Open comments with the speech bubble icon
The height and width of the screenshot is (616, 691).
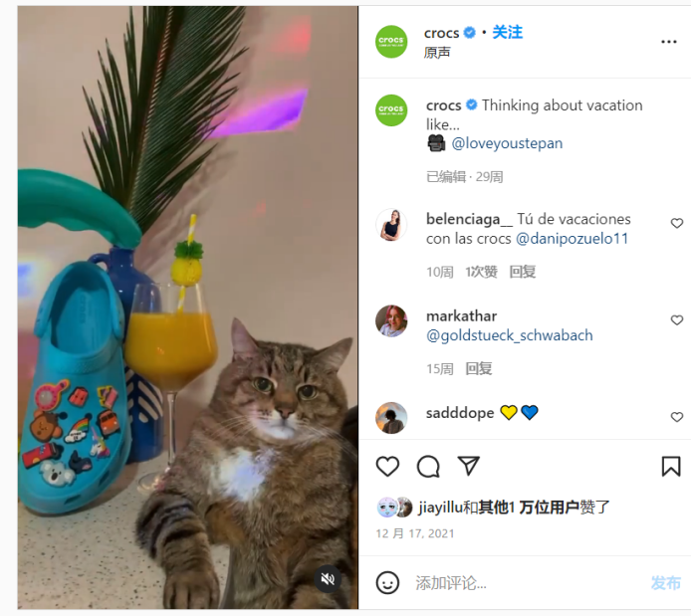(x=428, y=467)
